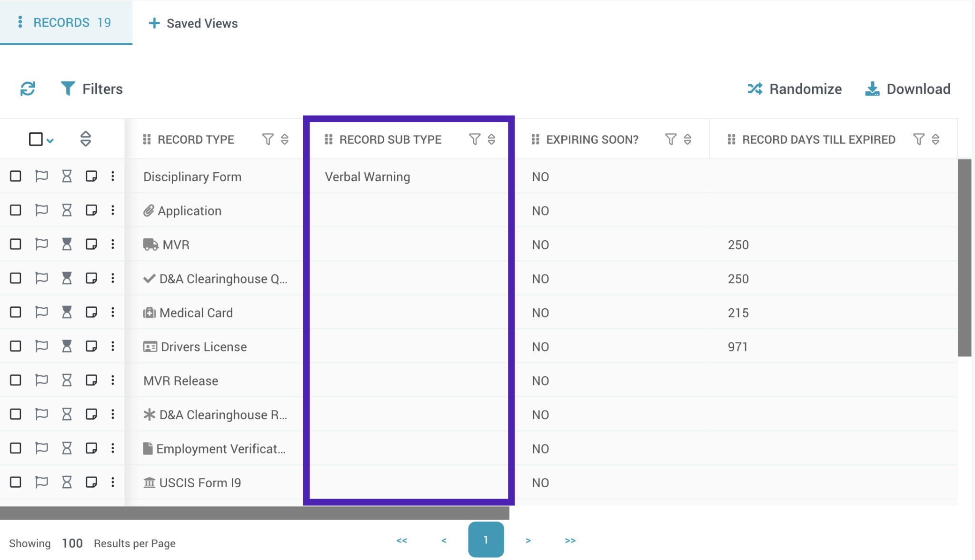
Task: Click the horizontal scrollbar under table
Action: click(254, 513)
